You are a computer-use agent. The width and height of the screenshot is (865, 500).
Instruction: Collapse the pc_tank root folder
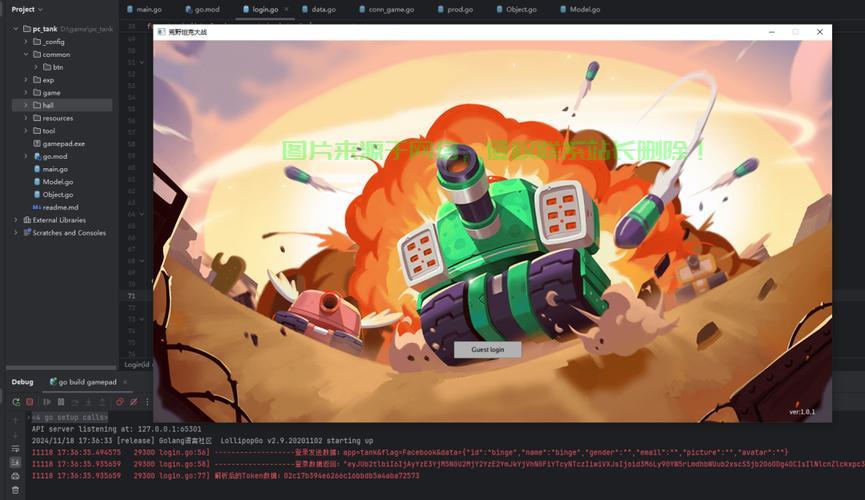[x=15, y=29]
